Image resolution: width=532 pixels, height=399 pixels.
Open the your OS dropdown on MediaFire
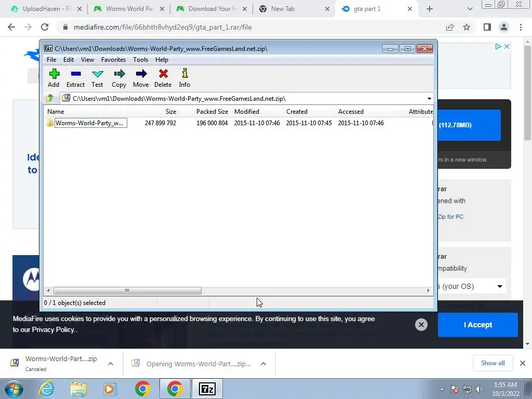point(472,286)
